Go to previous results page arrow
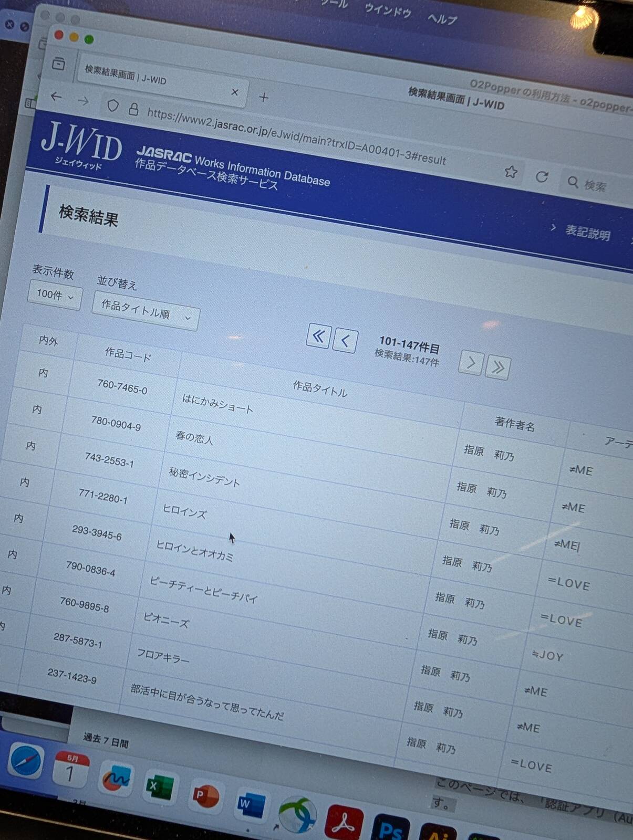Image resolution: width=633 pixels, height=840 pixels. coord(345,341)
